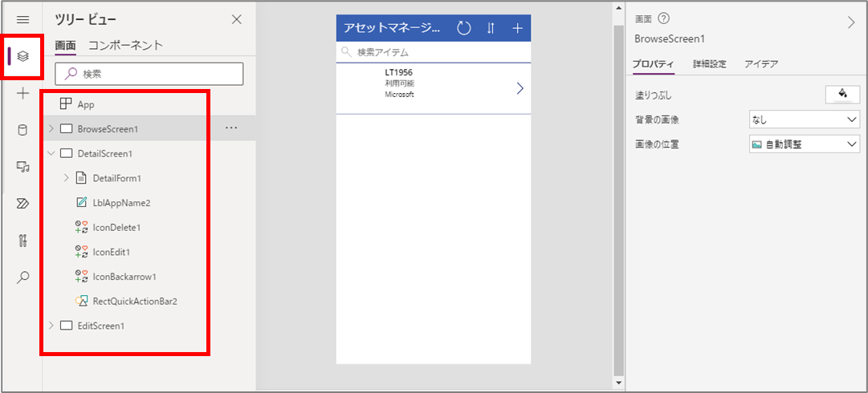Click the 利用可能 status text
This screenshot has height=393, width=868.
(x=400, y=83)
